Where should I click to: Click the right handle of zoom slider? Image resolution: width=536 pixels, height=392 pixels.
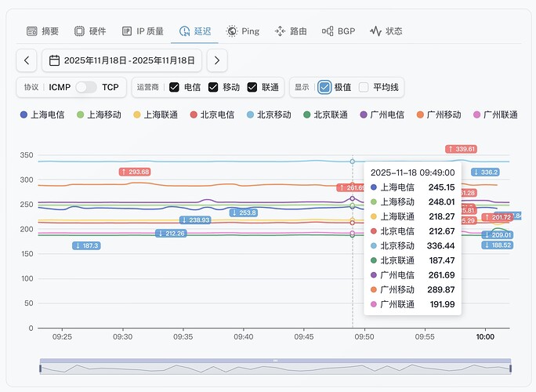pyautogui.click(x=510, y=367)
